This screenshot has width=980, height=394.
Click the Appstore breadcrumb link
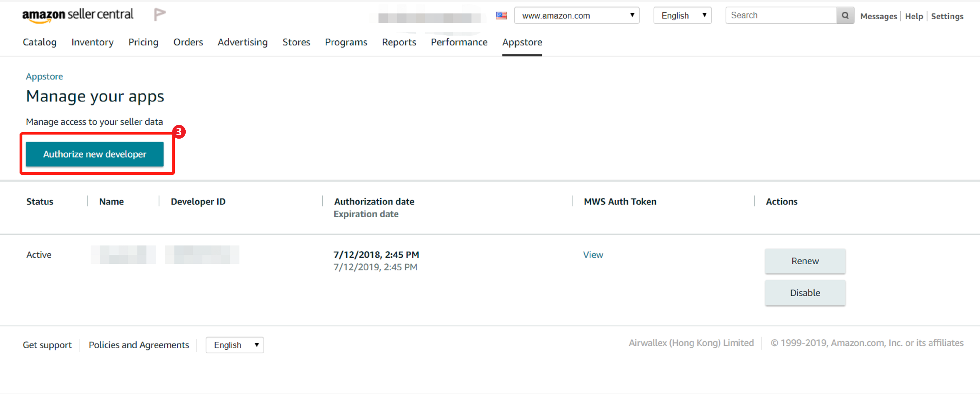[x=44, y=77]
